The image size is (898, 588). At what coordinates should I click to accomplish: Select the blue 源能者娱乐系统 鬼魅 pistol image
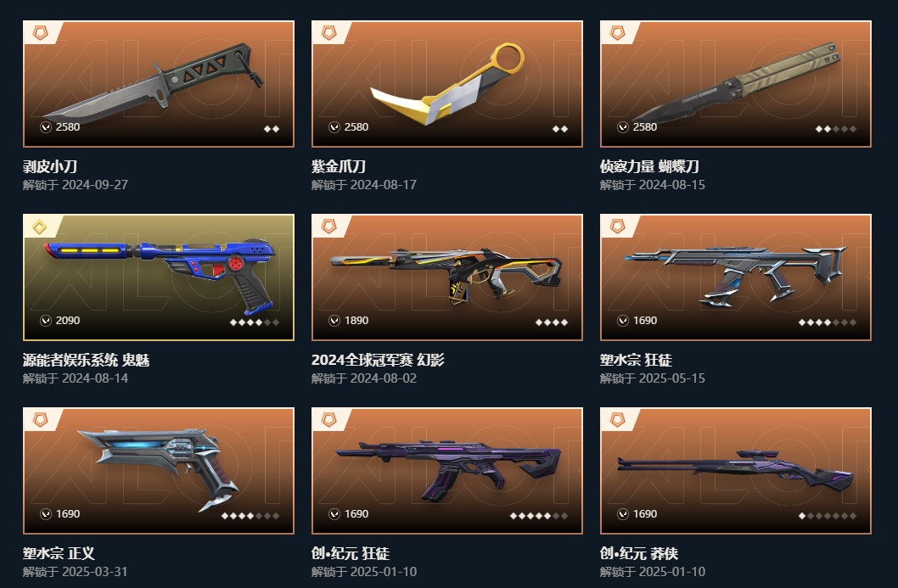[x=159, y=277]
